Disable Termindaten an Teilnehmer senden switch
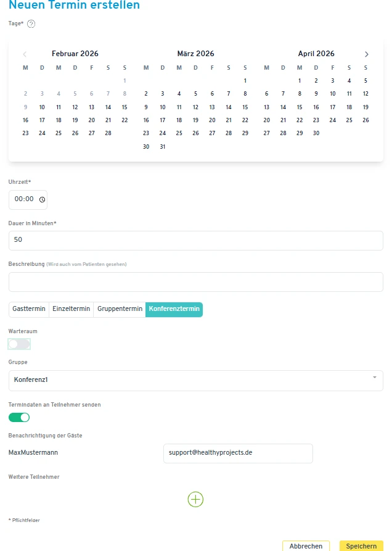Image resolution: width=392 pixels, height=551 pixels. (x=19, y=418)
